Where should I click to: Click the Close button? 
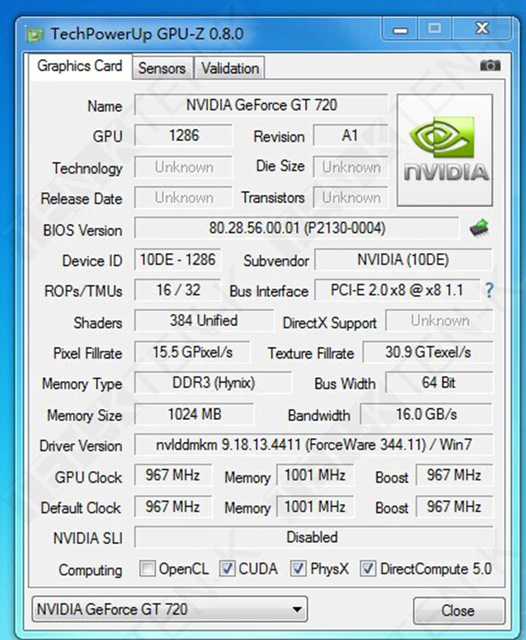[459, 611]
